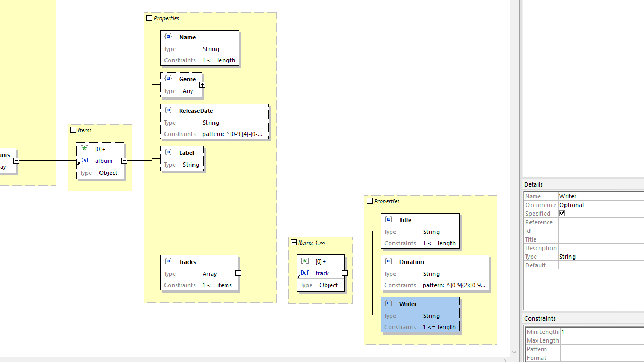Click the Pattern field in the Constraints panel
Screen dimensions: 644x362
coord(591,349)
